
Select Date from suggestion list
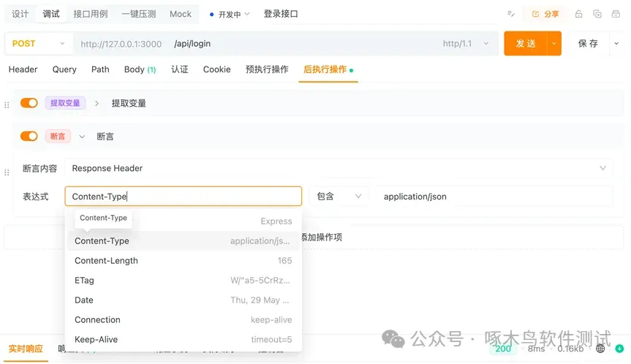click(184, 300)
